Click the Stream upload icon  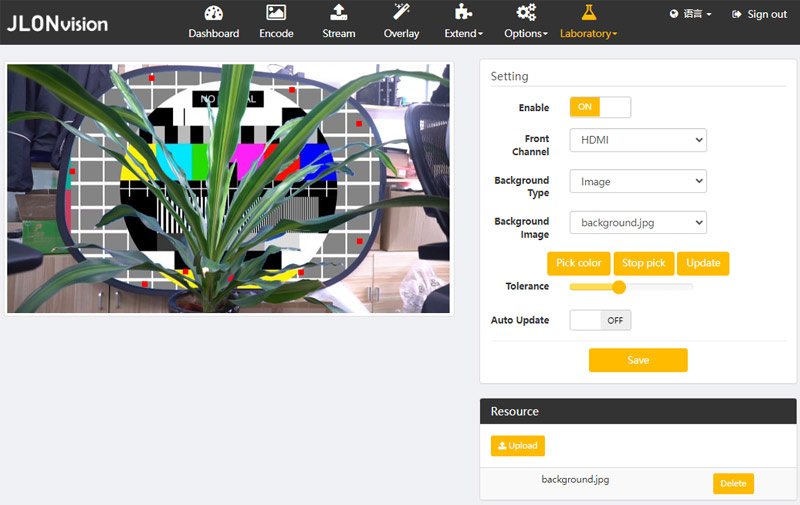(x=339, y=13)
